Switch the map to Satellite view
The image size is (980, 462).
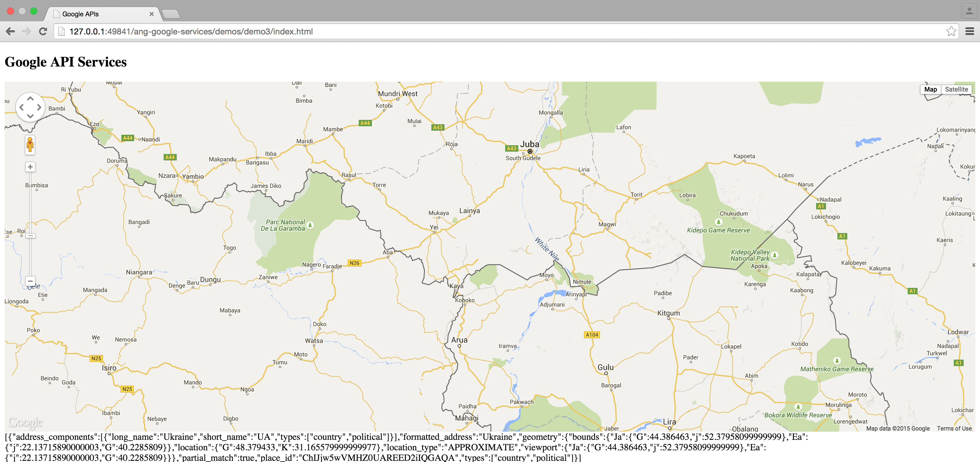pos(956,90)
